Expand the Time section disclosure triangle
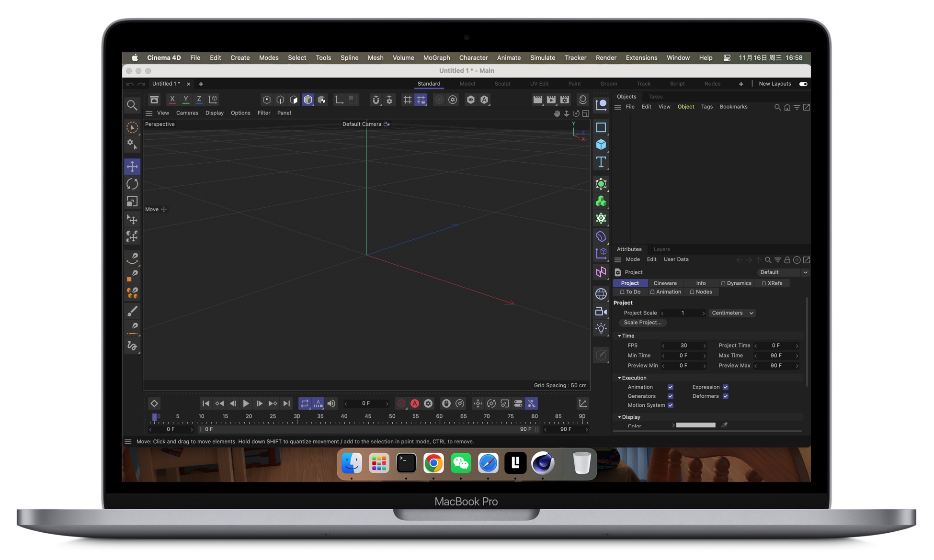Image resolution: width=934 pixels, height=560 pixels. click(619, 336)
